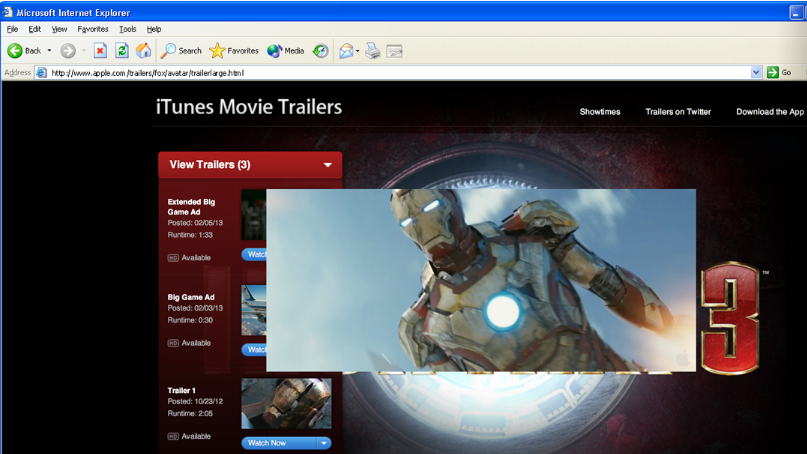
Task: Open the File menu
Action: pyautogui.click(x=12, y=29)
